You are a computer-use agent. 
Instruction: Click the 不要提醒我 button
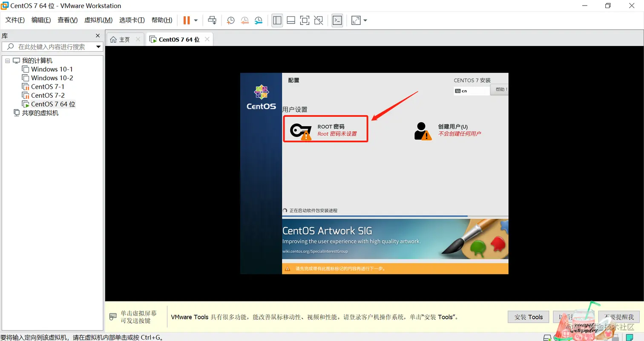click(x=619, y=317)
